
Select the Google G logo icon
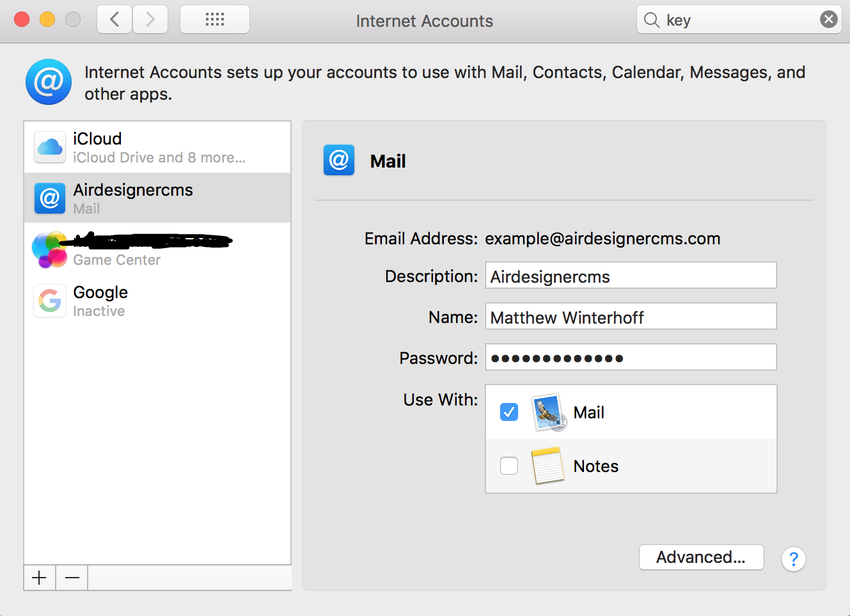click(x=50, y=301)
